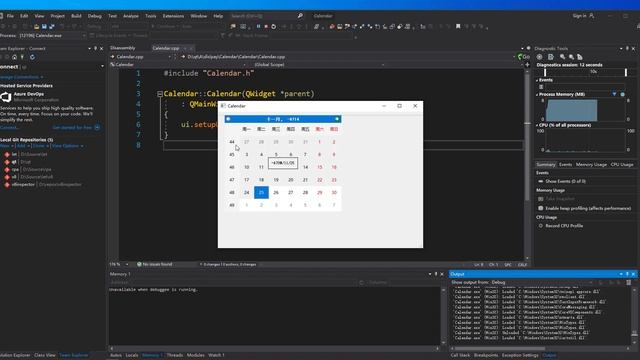Viewport: 640px width, 360px height.
Task: Click Show Events link in Summary
Action: point(565,181)
